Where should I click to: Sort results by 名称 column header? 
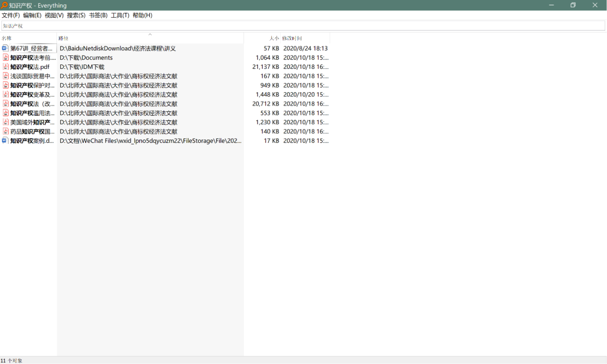[7, 38]
